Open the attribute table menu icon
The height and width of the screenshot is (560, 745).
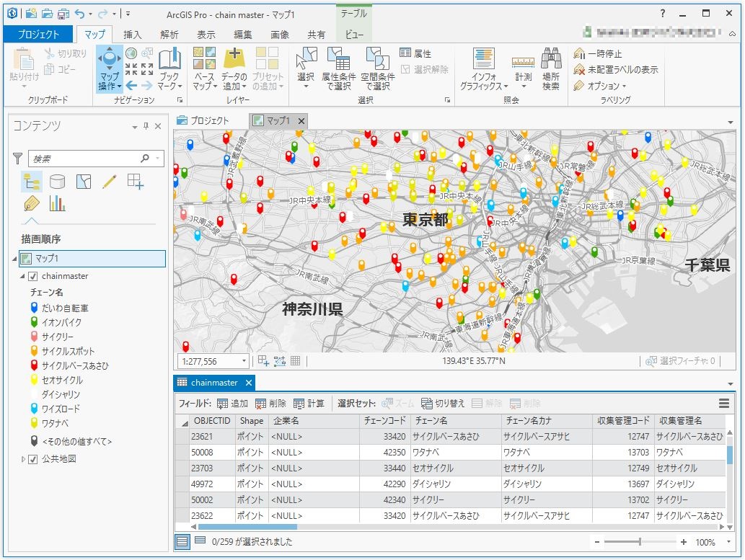pos(724,404)
